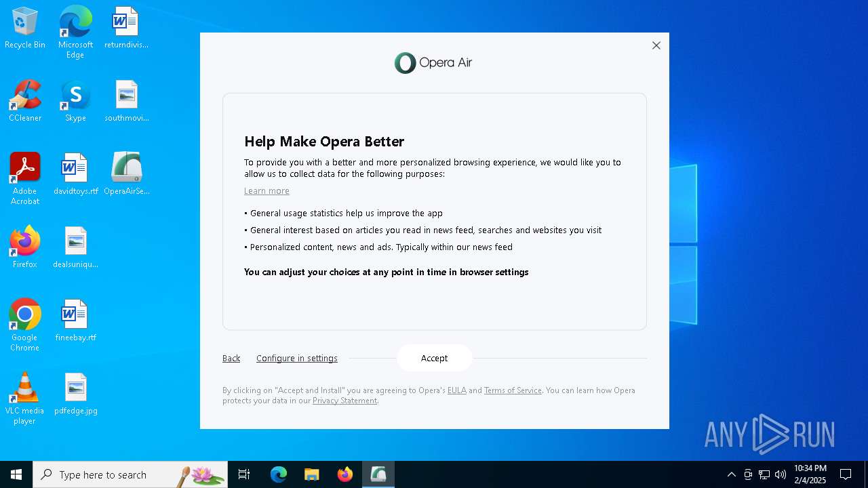The image size is (868, 488).
Task: Click the Opera Air installer taskbar item
Action: click(x=378, y=474)
